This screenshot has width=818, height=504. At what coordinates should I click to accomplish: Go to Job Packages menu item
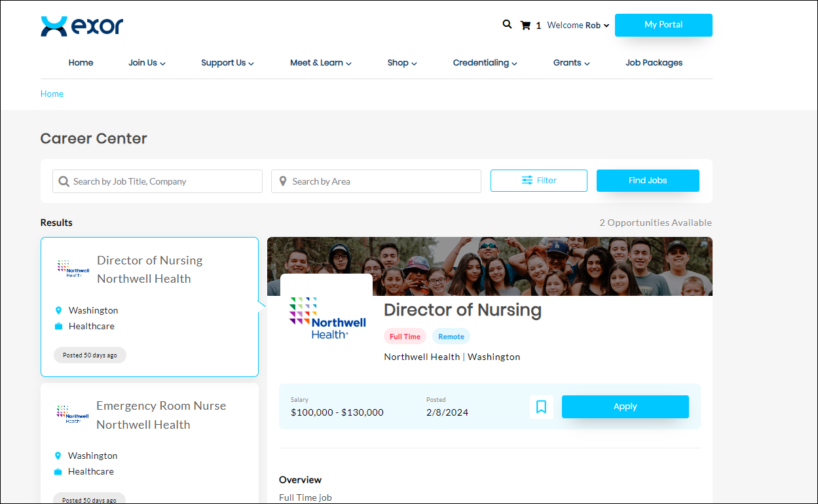pos(654,63)
